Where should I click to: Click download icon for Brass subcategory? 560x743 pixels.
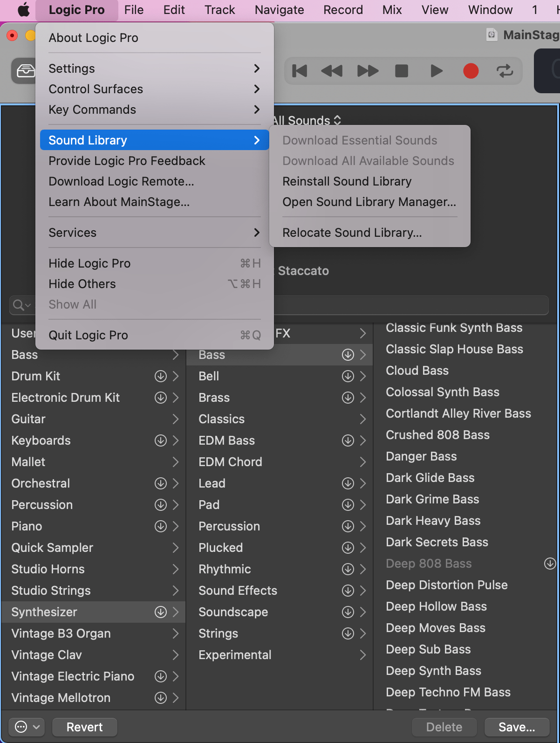[348, 398]
